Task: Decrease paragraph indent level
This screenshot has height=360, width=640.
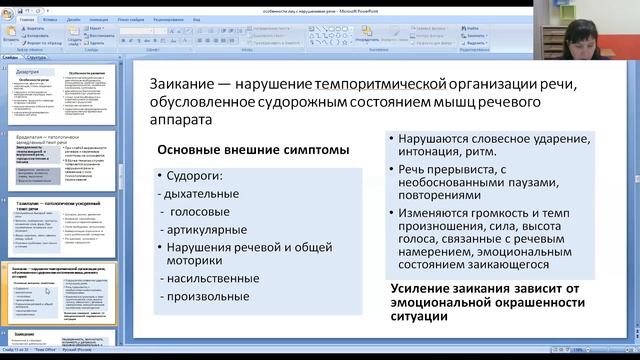Action: [x=223, y=31]
